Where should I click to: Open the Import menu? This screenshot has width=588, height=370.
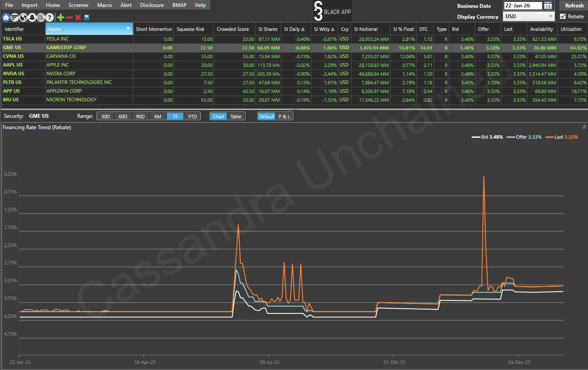pos(30,5)
